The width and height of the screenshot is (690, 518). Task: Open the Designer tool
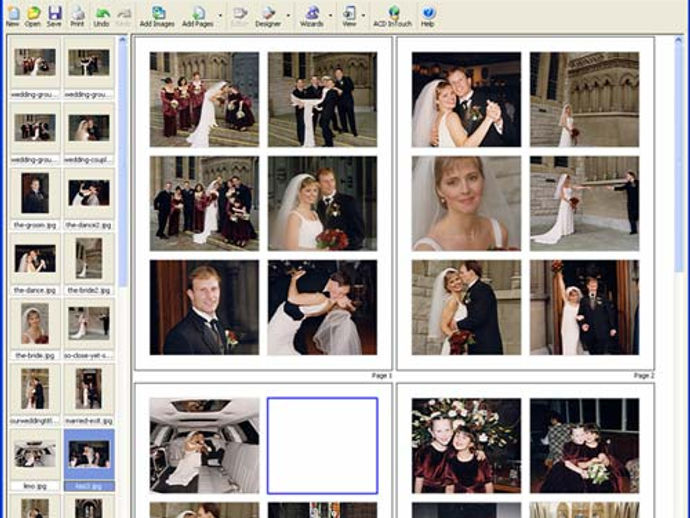(x=268, y=16)
